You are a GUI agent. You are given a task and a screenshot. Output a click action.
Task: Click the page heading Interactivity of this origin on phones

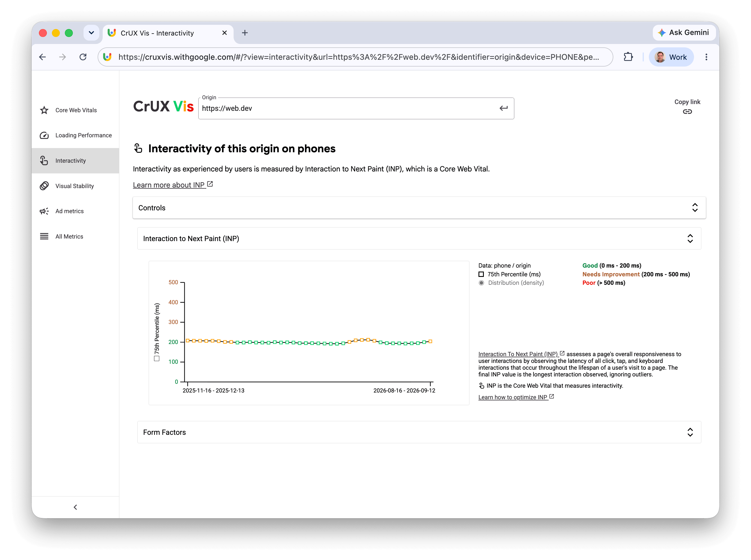[x=242, y=149]
